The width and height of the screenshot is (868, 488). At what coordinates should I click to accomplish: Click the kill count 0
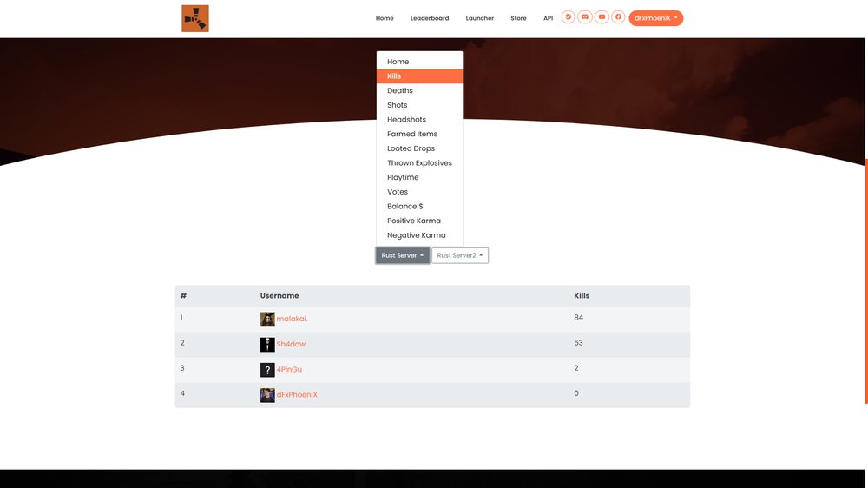(576, 393)
